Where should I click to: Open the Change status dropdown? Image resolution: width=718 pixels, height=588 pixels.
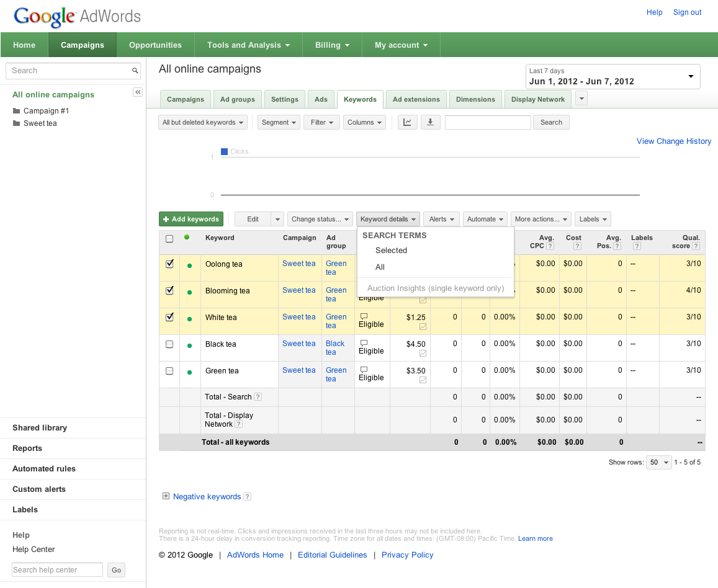tap(320, 219)
